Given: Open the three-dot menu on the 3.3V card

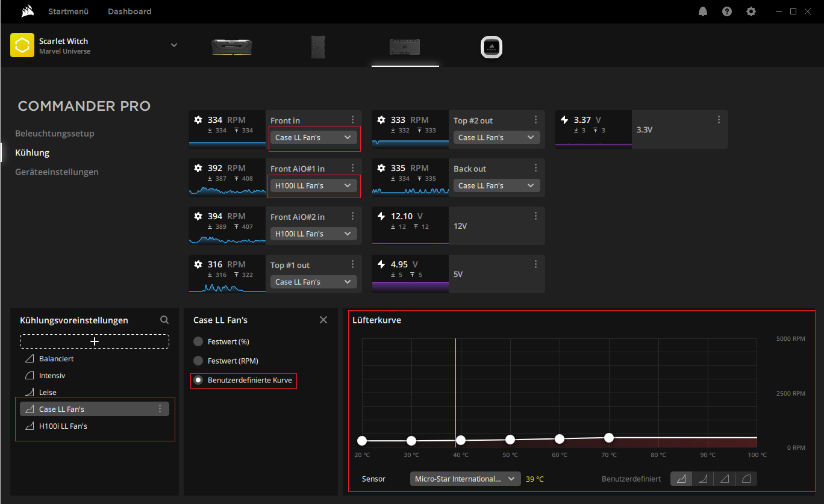Looking at the screenshot, I should click(719, 120).
